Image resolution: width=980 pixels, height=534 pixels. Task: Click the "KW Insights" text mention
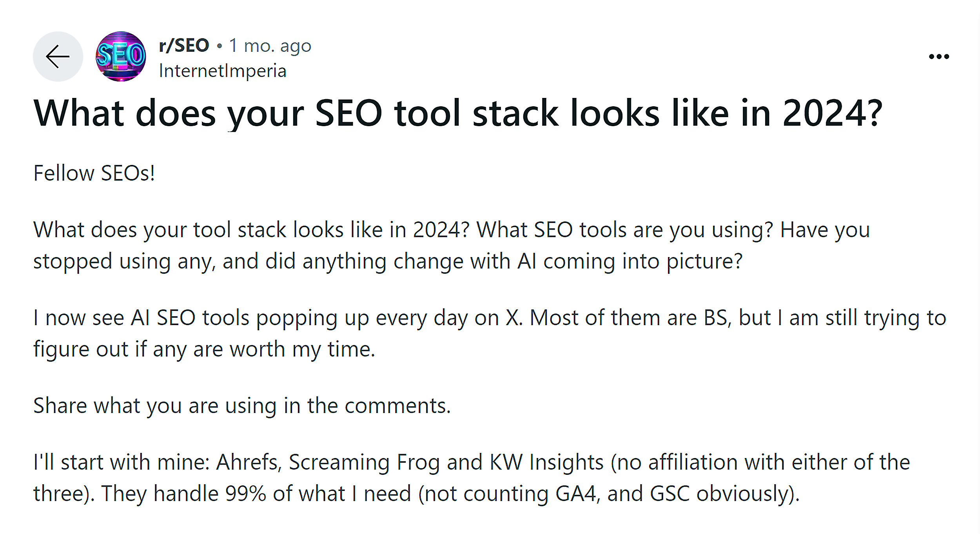tap(545, 462)
